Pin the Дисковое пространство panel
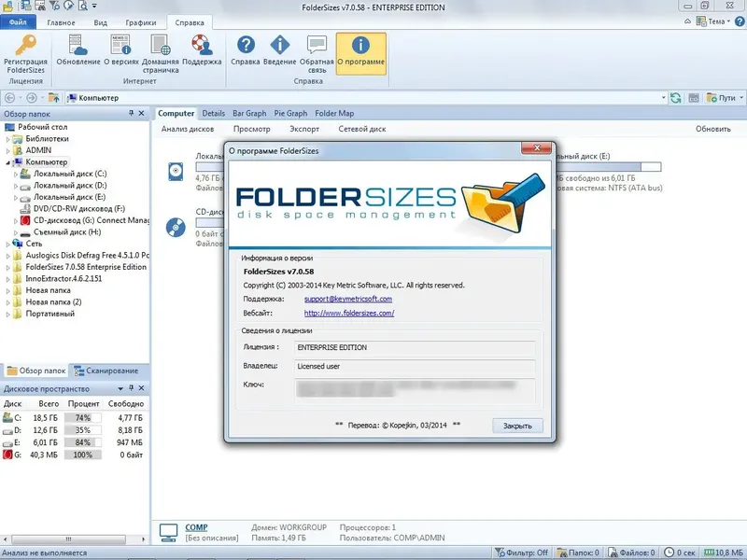 click(x=131, y=388)
